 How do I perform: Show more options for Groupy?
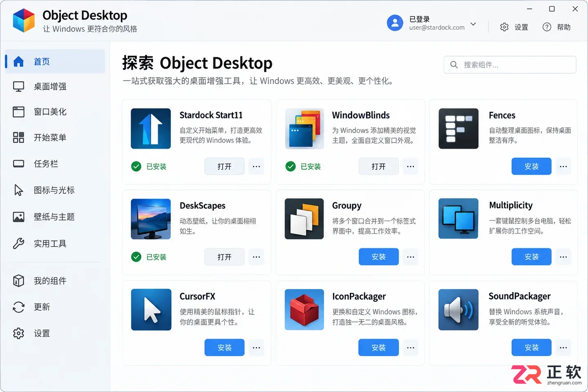click(410, 257)
